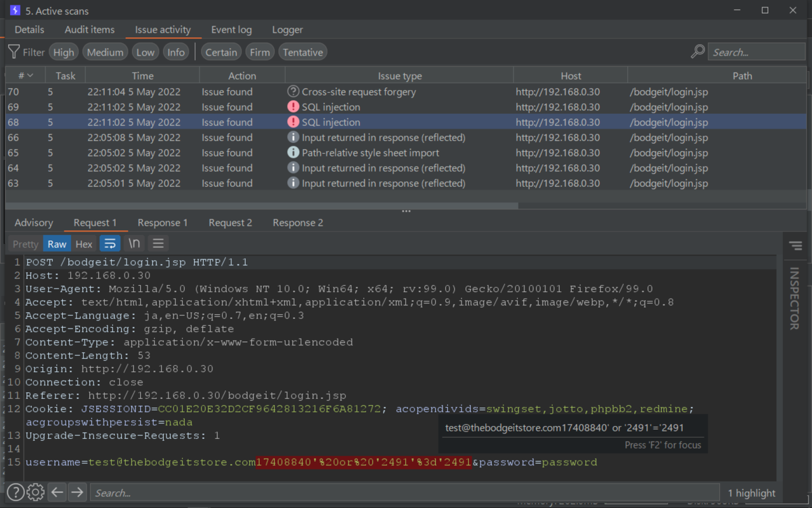Toggle the Info severity filter
This screenshot has height=508, width=812.
[176, 52]
